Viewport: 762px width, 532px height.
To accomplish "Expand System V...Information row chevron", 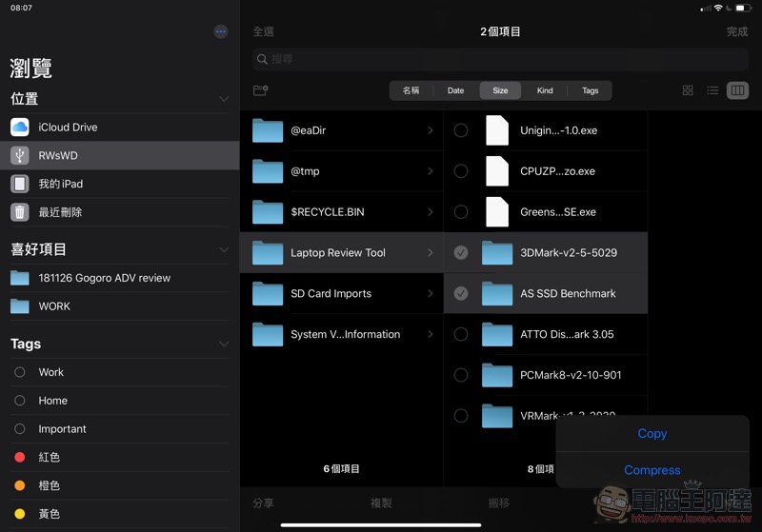I will (x=431, y=334).
